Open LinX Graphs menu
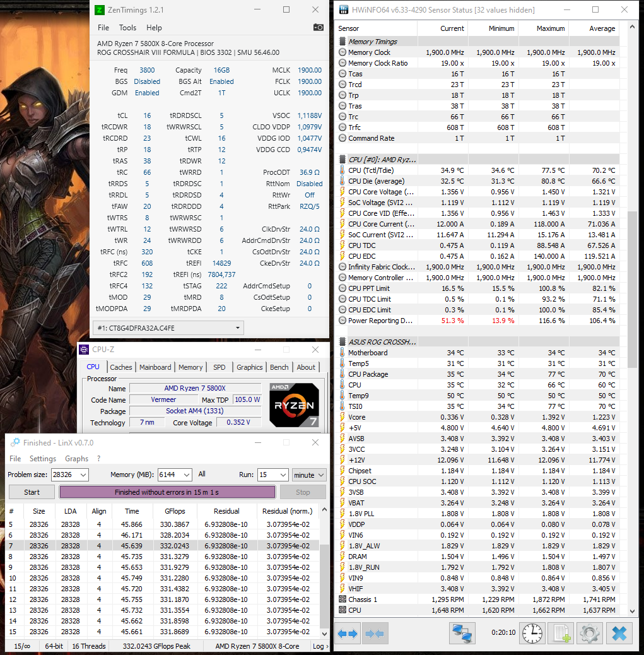The height and width of the screenshot is (655, 644). 76,458
